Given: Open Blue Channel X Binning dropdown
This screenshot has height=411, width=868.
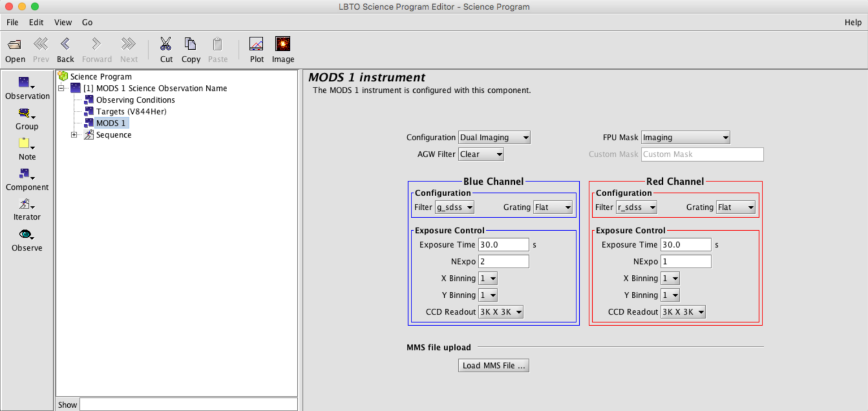Looking at the screenshot, I should [488, 278].
